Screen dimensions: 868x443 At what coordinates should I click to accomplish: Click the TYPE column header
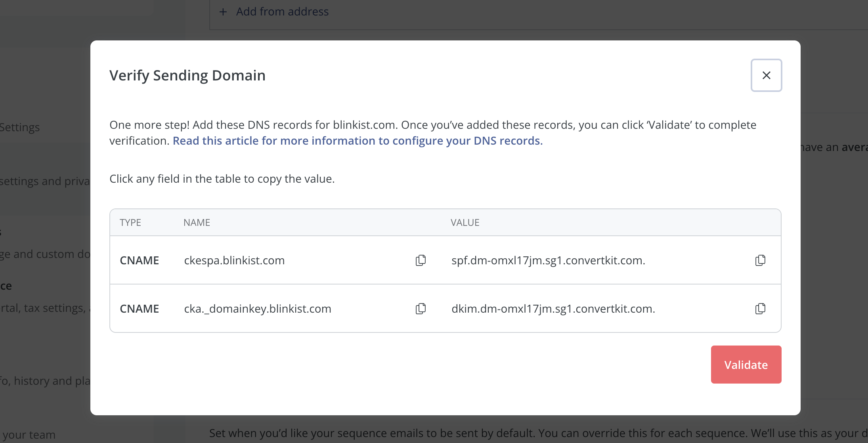pyautogui.click(x=130, y=222)
